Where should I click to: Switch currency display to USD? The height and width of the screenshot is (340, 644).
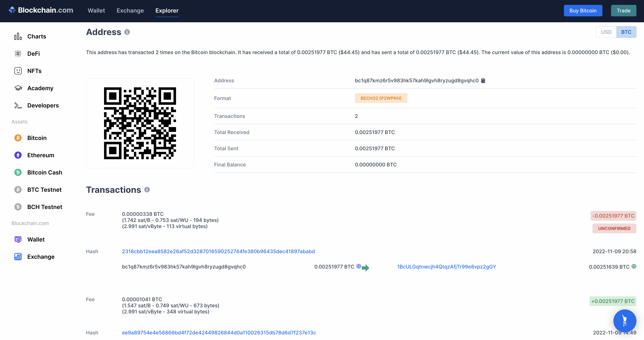[x=606, y=32]
